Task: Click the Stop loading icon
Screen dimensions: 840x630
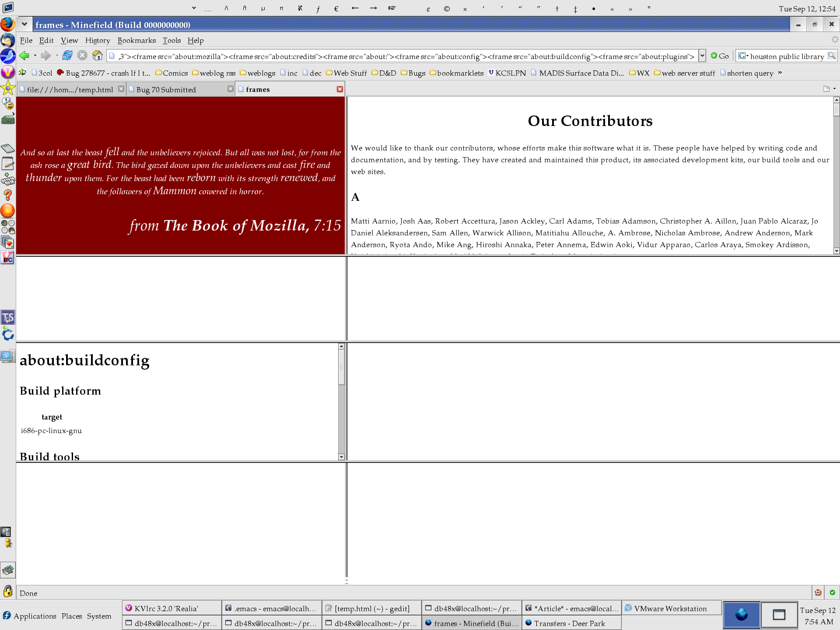Action: click(82, 56)
